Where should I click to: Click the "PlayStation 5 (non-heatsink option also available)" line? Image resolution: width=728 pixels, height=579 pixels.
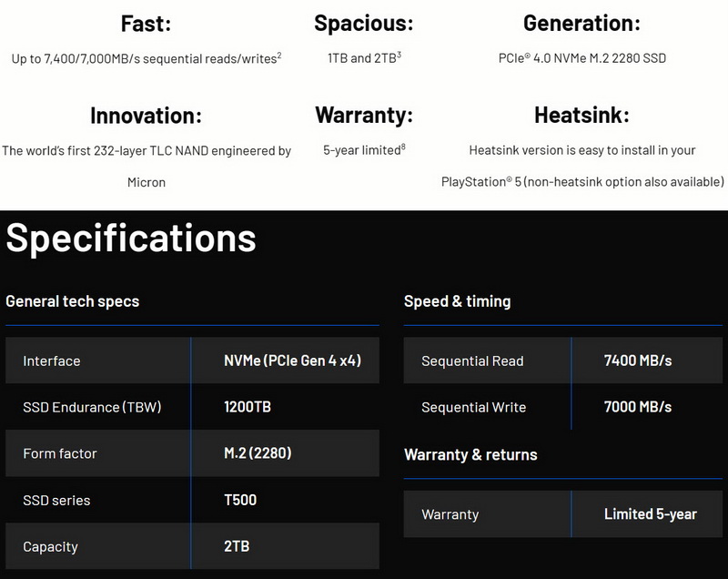pos(582,181)
